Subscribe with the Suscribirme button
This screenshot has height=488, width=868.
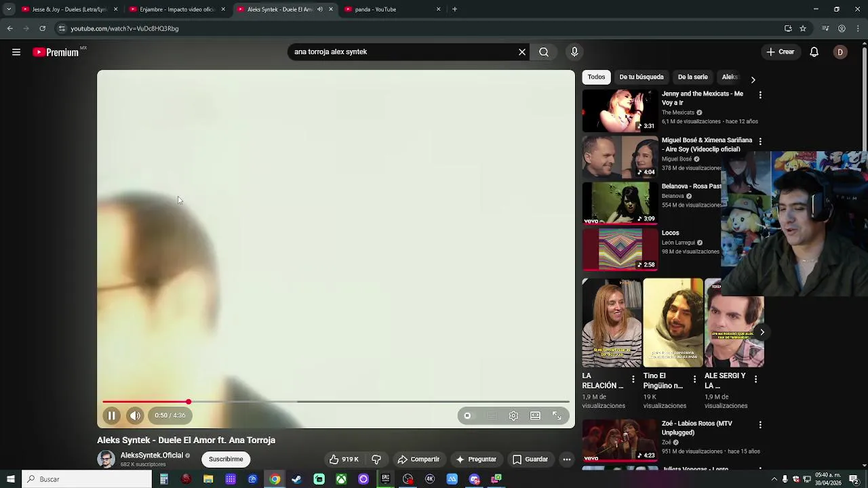226,460
